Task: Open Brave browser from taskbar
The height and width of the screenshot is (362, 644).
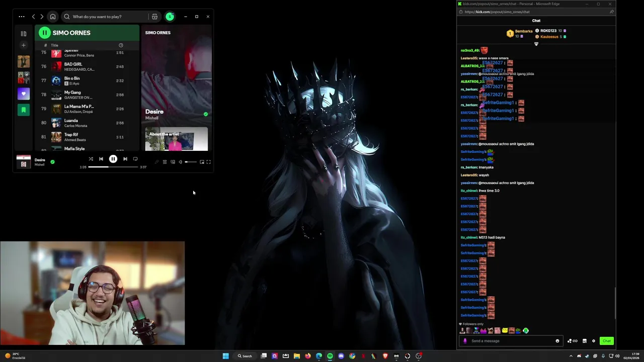Action: 385,356
